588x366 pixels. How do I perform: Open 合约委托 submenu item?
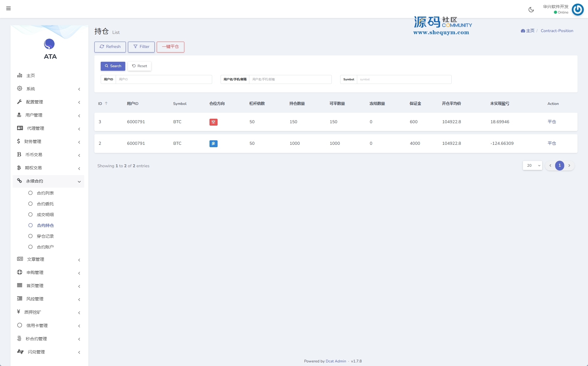point(45,204)
